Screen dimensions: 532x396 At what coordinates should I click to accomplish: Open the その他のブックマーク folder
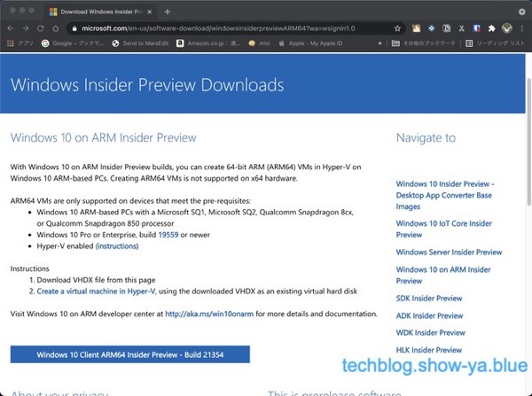coord(422,43)
